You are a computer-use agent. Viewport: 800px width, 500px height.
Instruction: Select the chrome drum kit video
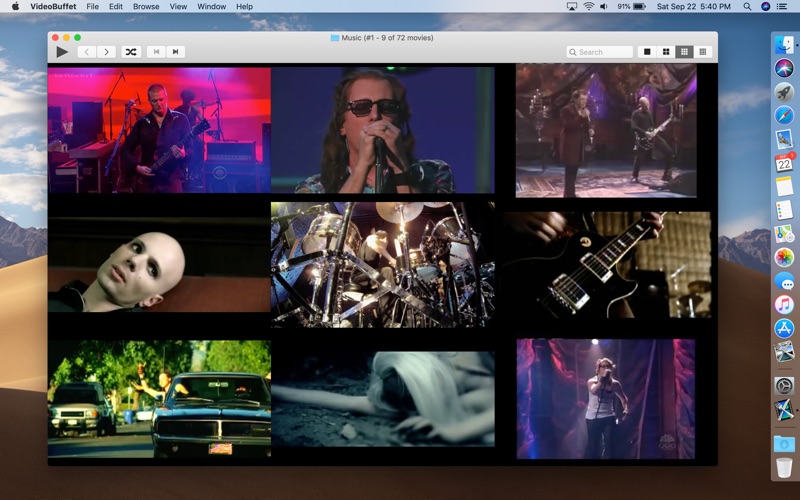pyautogui.click(x=383, y=265)
